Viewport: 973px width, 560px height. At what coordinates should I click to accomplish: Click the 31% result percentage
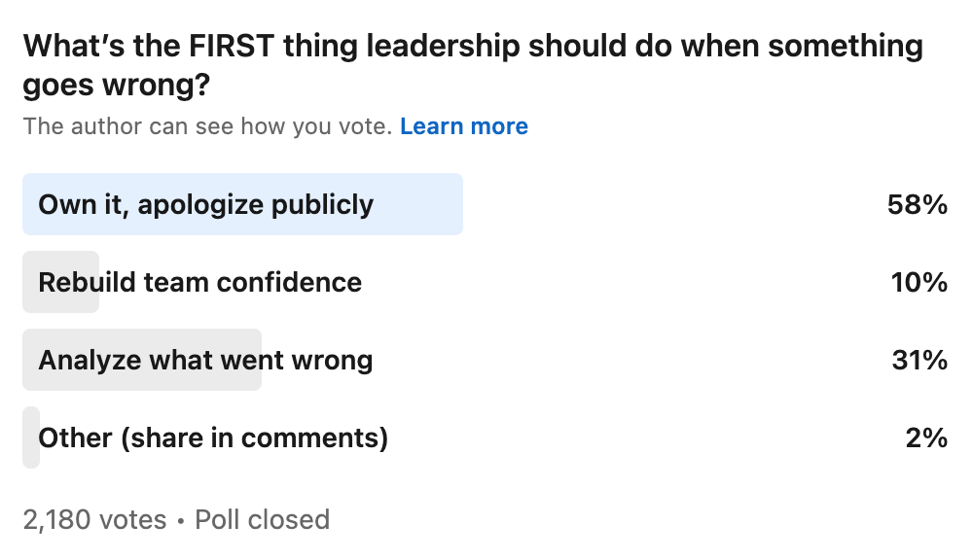(x=919, y=361)
